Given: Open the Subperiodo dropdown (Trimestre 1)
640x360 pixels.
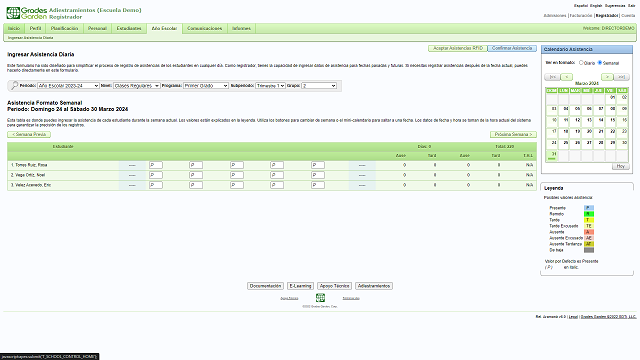Looking at the screenshot, I should click(x=270, y=86).
